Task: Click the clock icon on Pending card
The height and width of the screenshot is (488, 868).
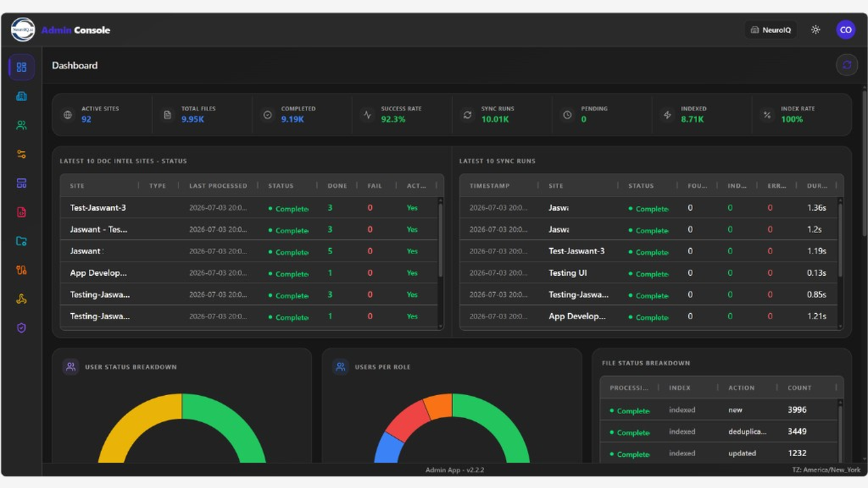Action: [x=567, y=115]
